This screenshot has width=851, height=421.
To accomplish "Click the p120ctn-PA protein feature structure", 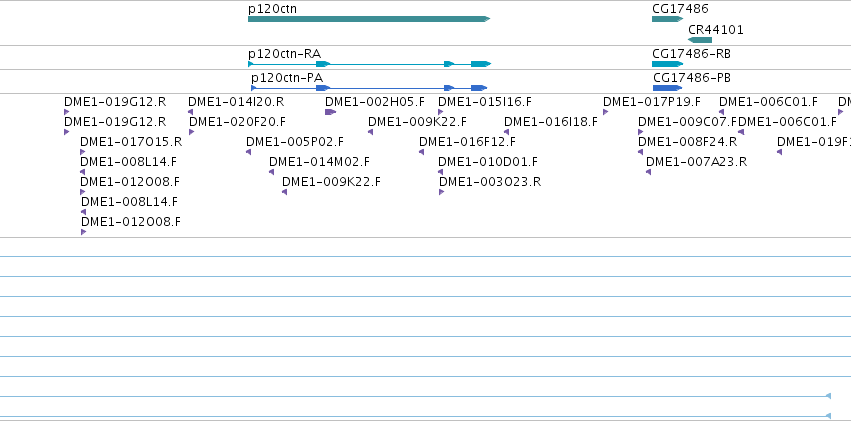I will point(369,88).
